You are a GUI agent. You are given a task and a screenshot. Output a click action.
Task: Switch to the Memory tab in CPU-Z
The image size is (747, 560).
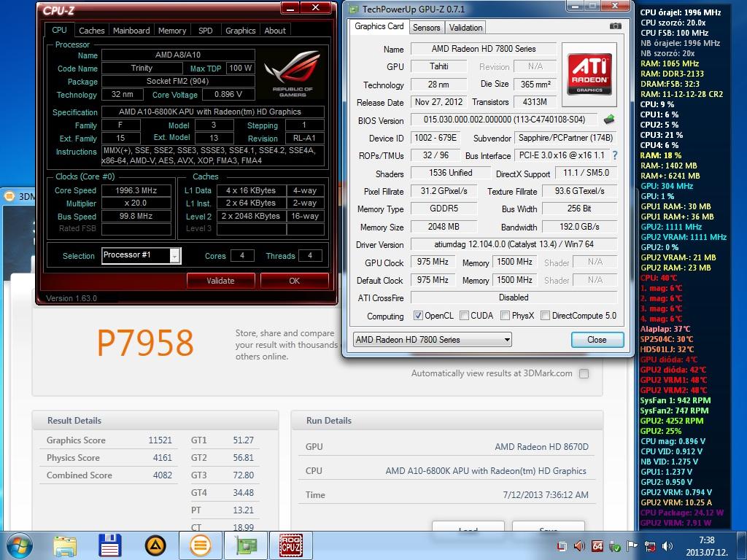point(172,31)
